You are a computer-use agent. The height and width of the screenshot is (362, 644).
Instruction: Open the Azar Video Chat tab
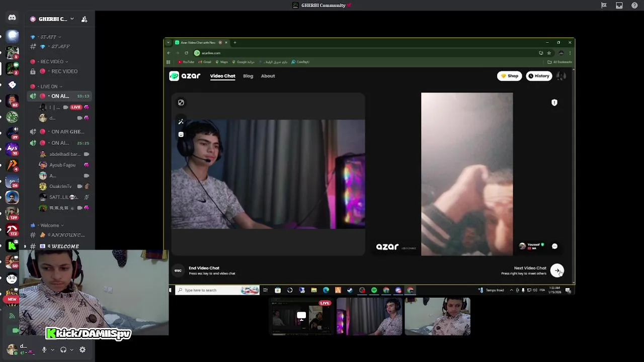click(222, 76)
